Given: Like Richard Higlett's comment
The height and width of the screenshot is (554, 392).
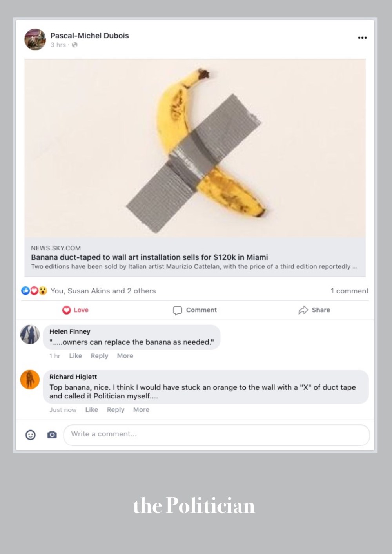Looking at the screenshot, I should click(92, 410).
